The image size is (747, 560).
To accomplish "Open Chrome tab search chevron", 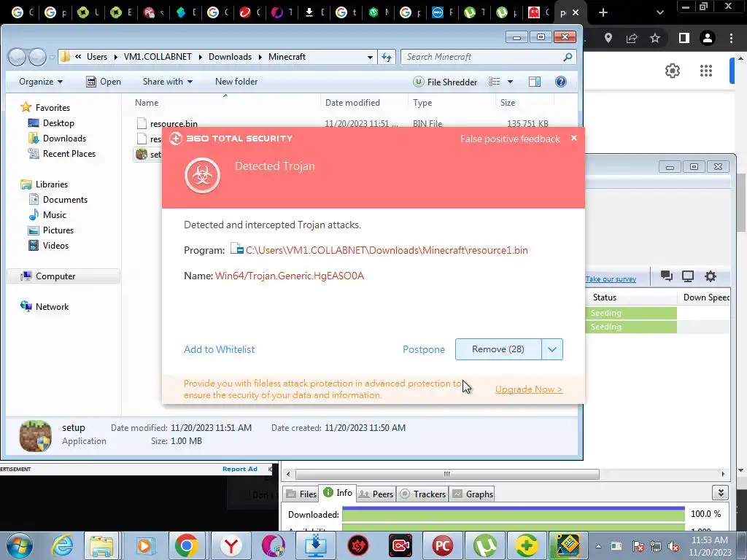I will pyautogui.click(x=659, y=12).
